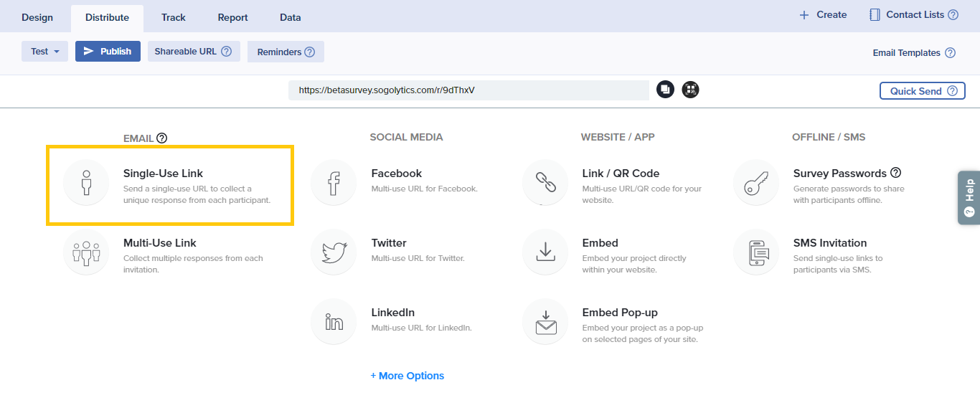The image size is (980, 408).
Task: Click the Link / QR Code chain icon
Action: (545, 182)
